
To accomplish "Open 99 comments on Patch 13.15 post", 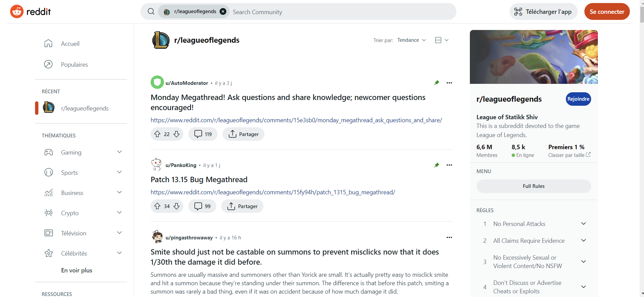I will click(202, 206).
